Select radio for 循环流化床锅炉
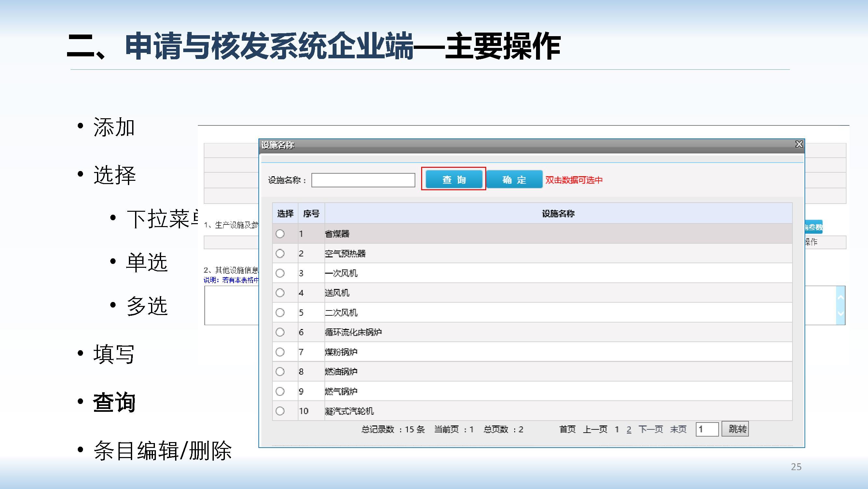 coord(280,332)
